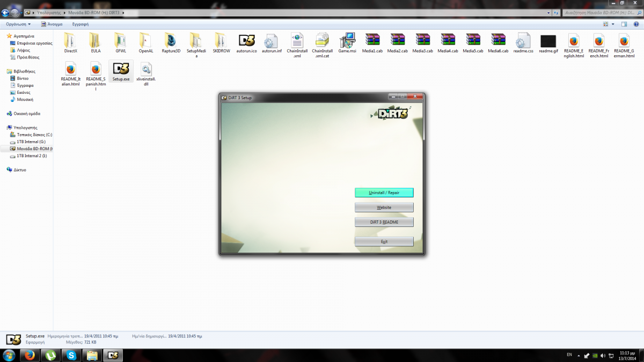Screen dimensions: 644x362
Task: Click the Εγγραφή toolbar button
Action: pyautogui.click(x=80, y=24)
